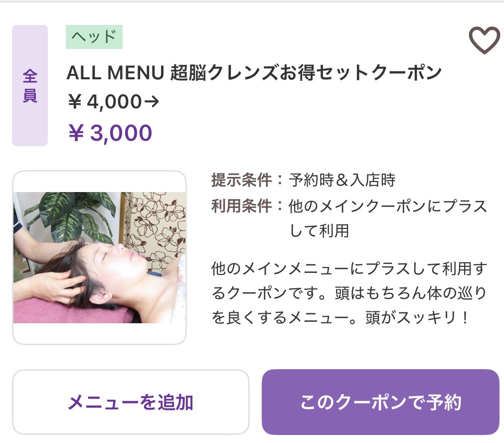Viewport: 504px width, 443px height.
Task: Select the purple 全員 badge
Action: click(x=30, y=86)
